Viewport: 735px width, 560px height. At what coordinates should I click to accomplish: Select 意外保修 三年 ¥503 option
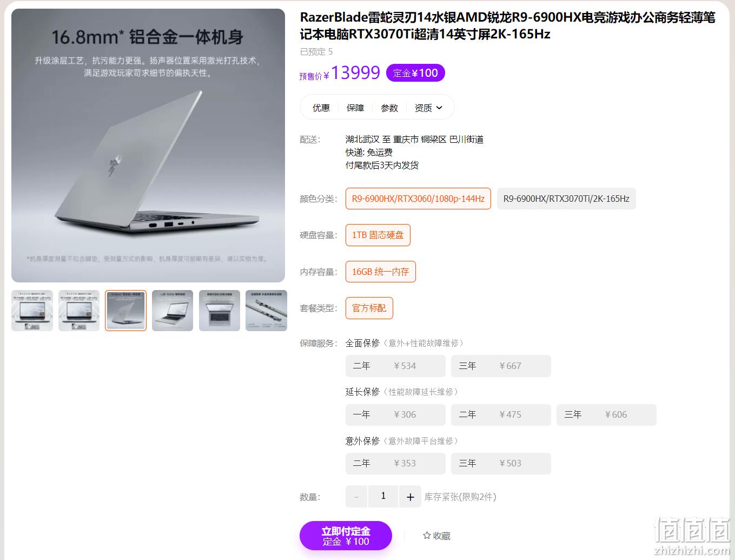(501, 463)
